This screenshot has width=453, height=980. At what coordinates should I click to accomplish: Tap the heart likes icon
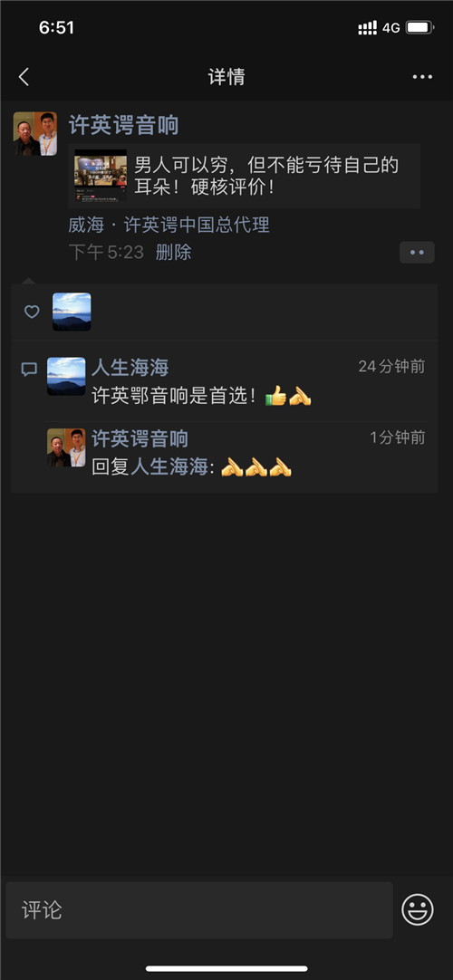32,312
